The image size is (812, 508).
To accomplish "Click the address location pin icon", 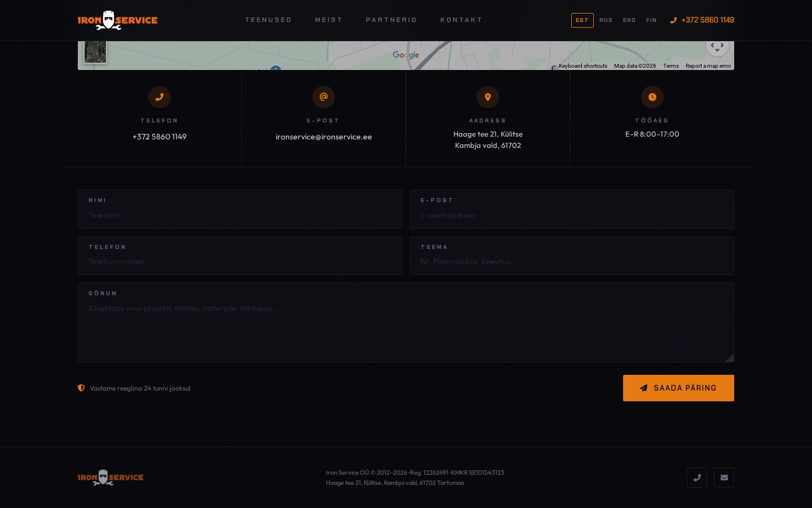I will (x=488, y=97).
